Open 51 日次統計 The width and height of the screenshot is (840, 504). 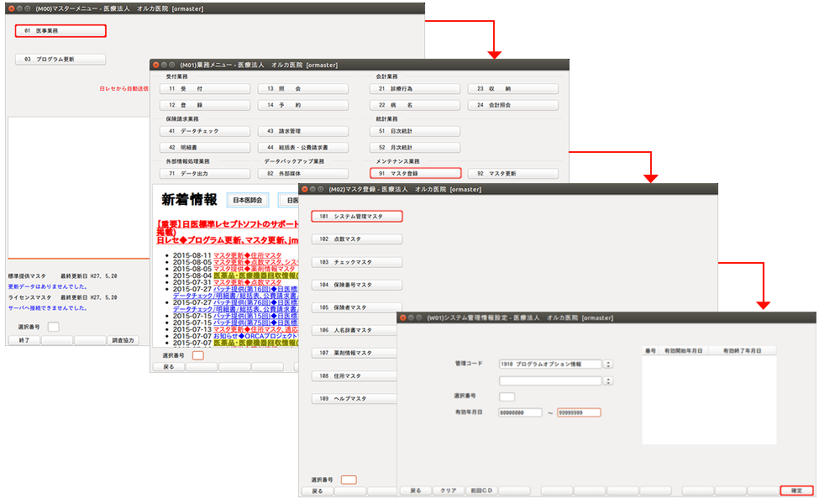click(415, 131)
